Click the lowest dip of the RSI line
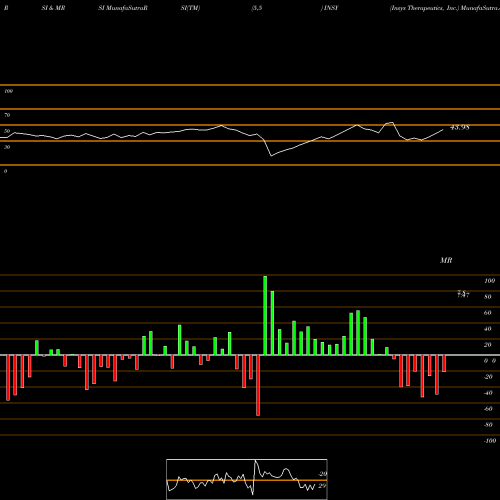This screenshot has width=500, height=500. [x=271, y=155]
